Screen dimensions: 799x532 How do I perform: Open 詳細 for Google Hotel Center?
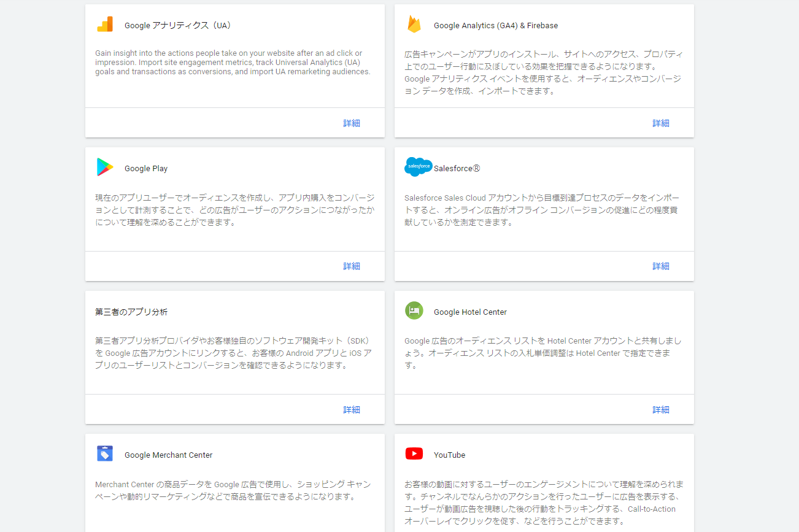(661, 410)
